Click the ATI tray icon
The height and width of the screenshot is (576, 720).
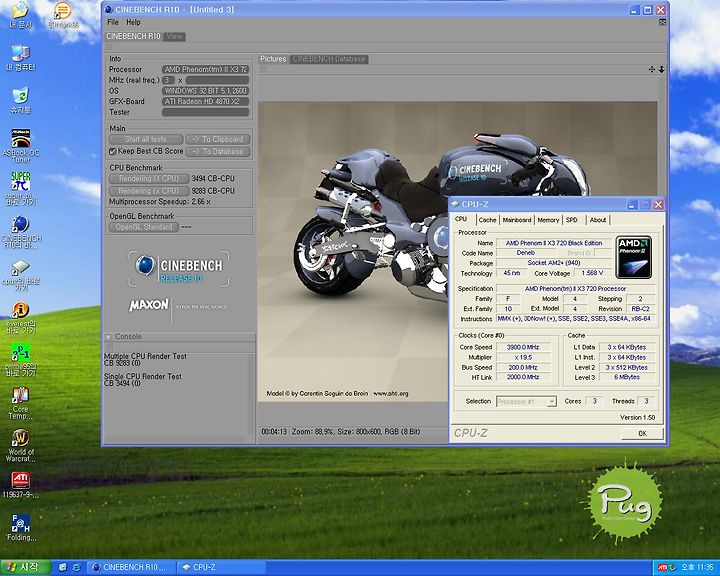pyautogui.click(x=662, y=568)
